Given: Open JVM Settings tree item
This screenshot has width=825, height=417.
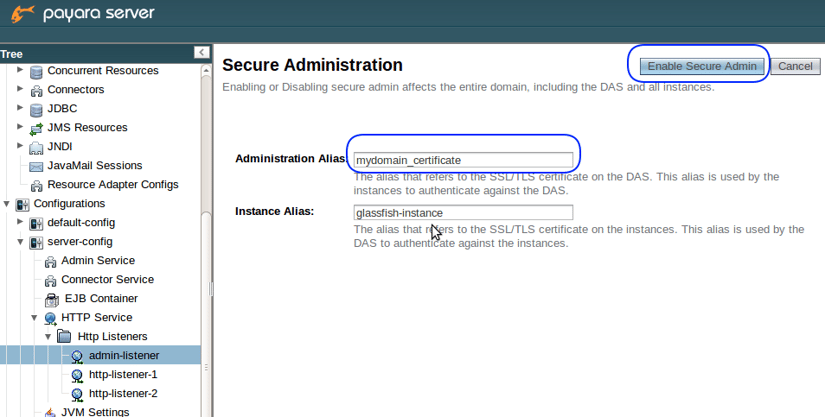Looking at the screenshot, I should coord(95,412).
